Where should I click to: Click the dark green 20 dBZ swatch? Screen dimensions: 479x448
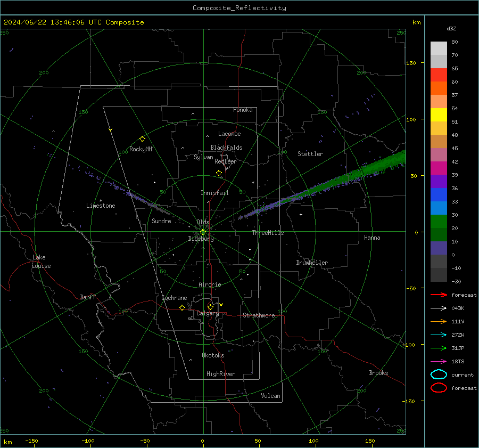tap(439, 234)
